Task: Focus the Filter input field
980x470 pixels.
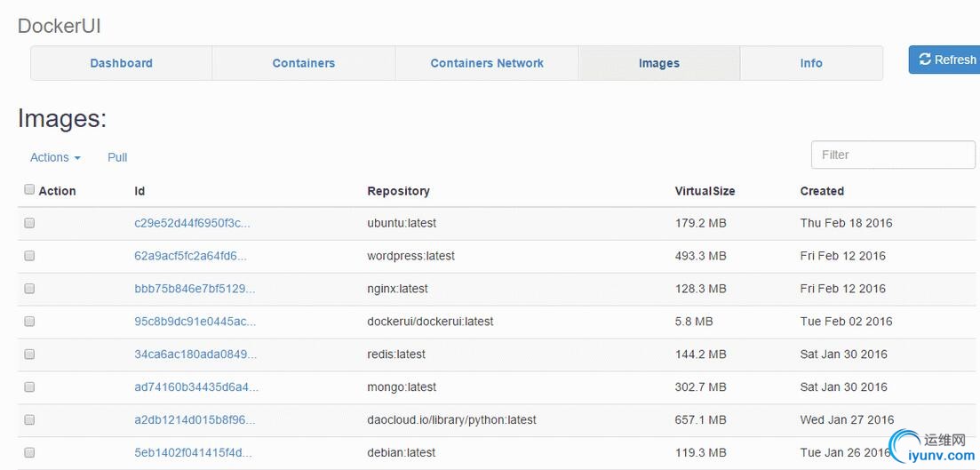Action: 893,155
